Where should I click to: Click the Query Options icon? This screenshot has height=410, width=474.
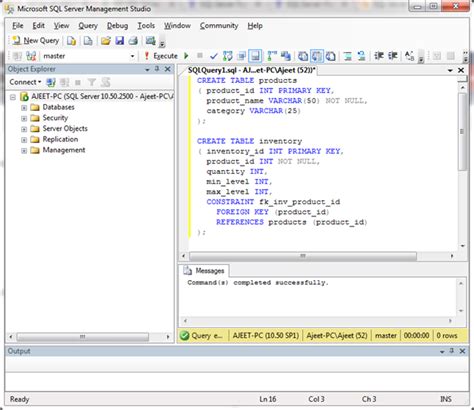click(242, 56)
